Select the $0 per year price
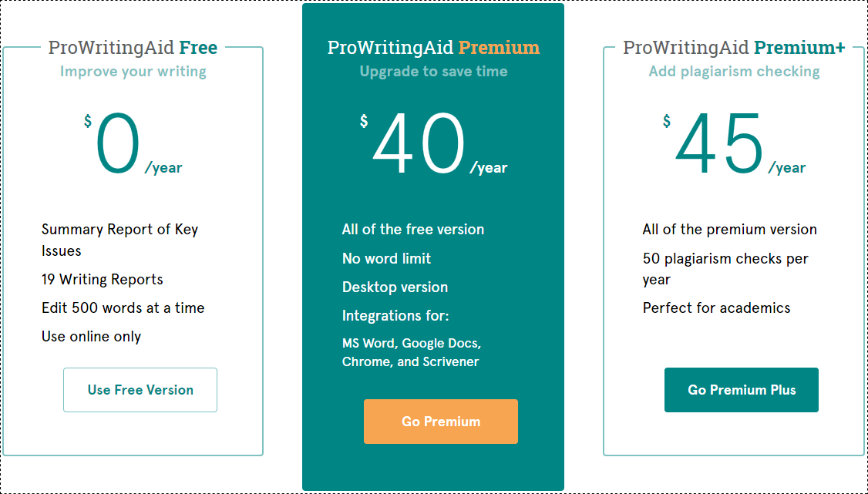 133,145
